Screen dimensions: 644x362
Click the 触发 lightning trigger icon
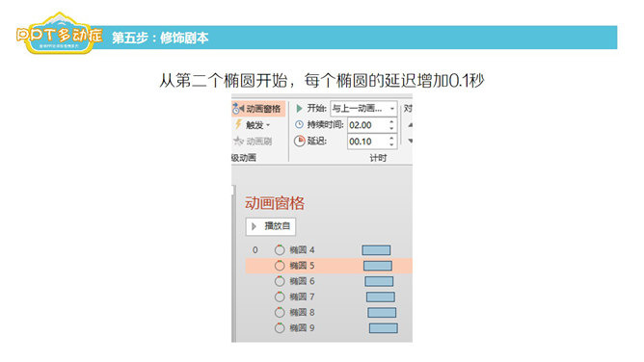tap(238, 124)
